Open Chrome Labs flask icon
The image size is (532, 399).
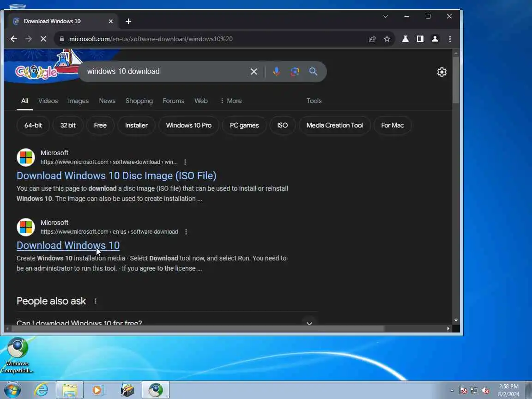[405, 39]
